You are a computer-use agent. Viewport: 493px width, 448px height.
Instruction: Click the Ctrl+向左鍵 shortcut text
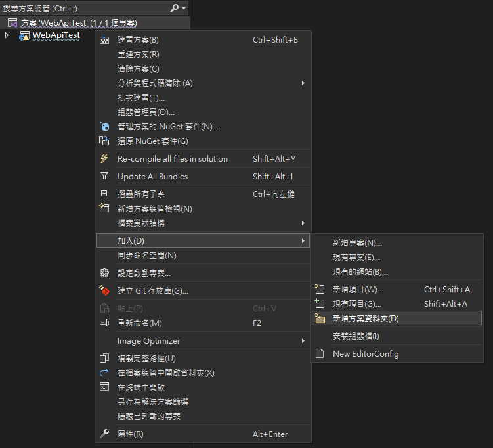[x=274, y=194]
